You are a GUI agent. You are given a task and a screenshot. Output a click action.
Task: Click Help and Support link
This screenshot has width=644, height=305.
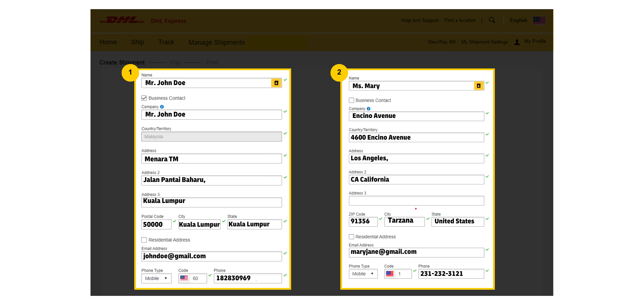point(420,20)
